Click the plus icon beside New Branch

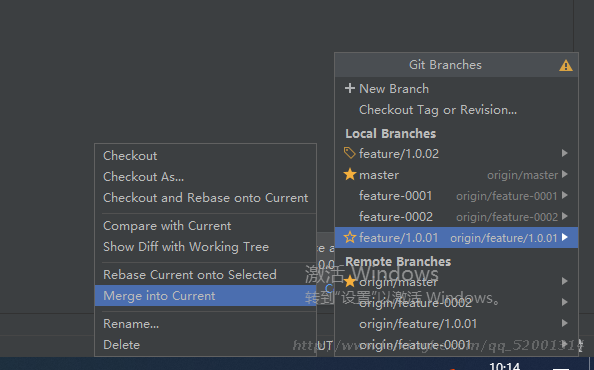pyautogui.click(x=350, y=89)
